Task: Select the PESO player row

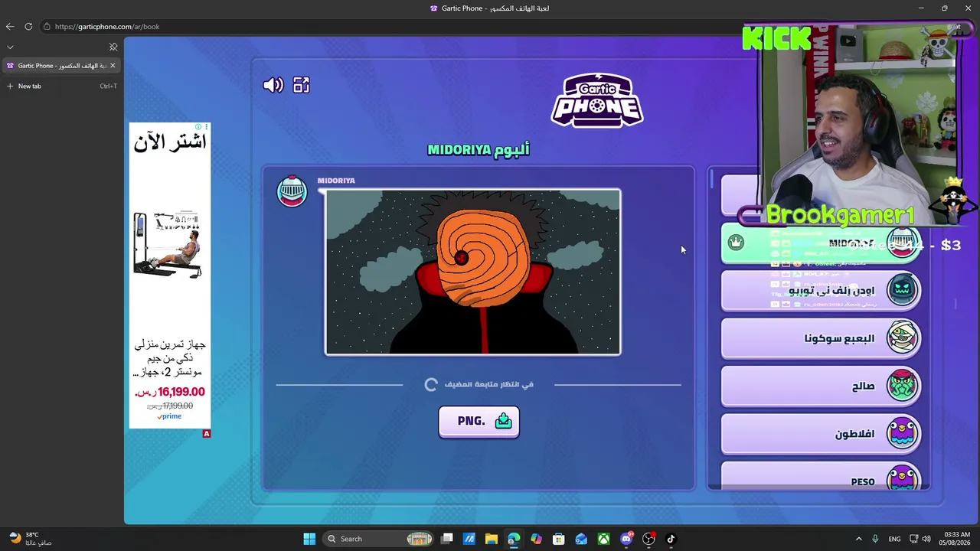Action: pyautogui.click(x=821, y=476)
